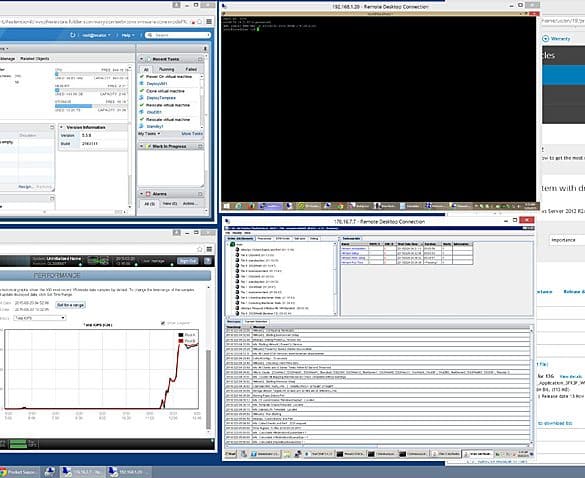The image size is (585, 478).
Task: Open 170.16.7.7 Remote Desktop taskbar button
Action: [x=82, y=472]
